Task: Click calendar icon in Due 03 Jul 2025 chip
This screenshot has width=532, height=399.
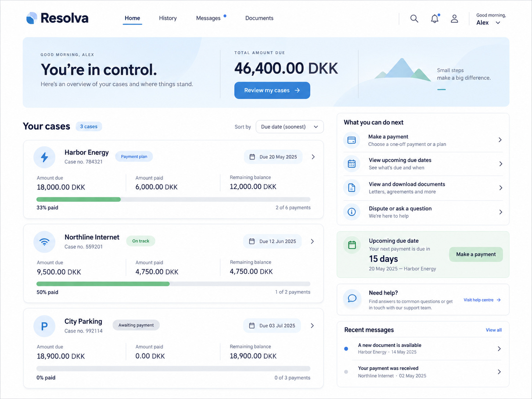Action: point(252,326)
